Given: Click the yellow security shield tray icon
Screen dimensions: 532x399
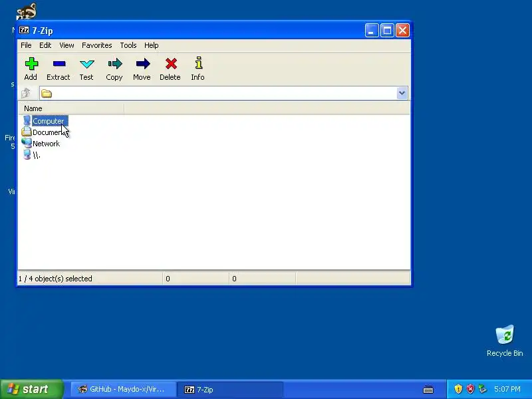Looking at the screenshot, I should 458,389.
